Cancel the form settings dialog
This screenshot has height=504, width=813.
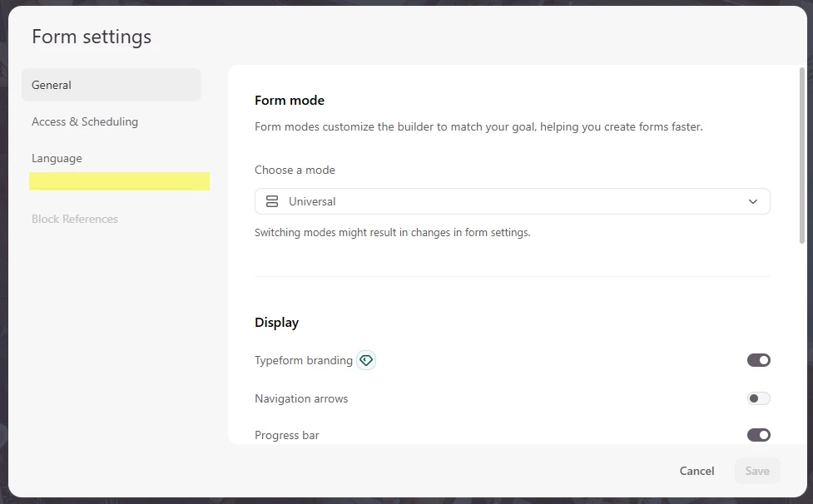[x=697, y=471]
